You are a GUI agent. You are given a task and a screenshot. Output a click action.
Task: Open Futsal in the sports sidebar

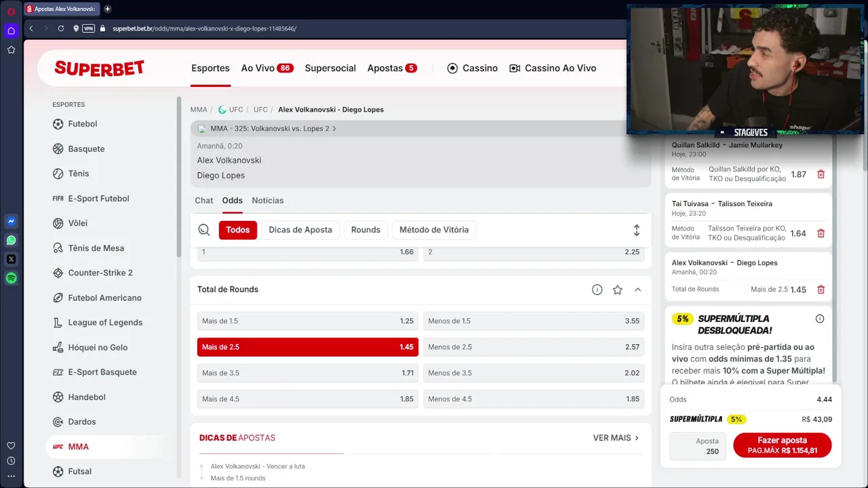point(79,472)
